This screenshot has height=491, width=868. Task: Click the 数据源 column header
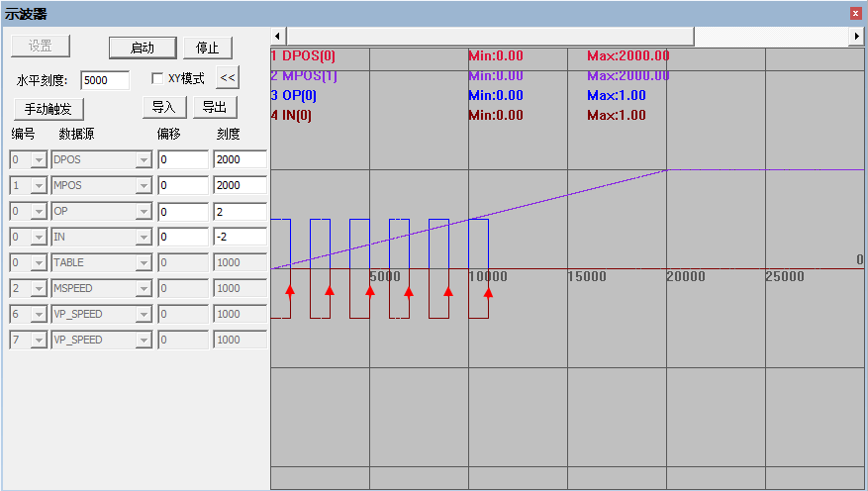point(77,134)
